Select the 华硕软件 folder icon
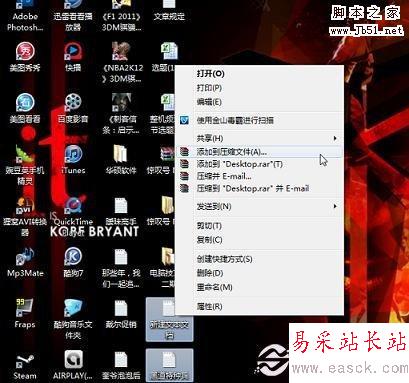 pos(120,154)
